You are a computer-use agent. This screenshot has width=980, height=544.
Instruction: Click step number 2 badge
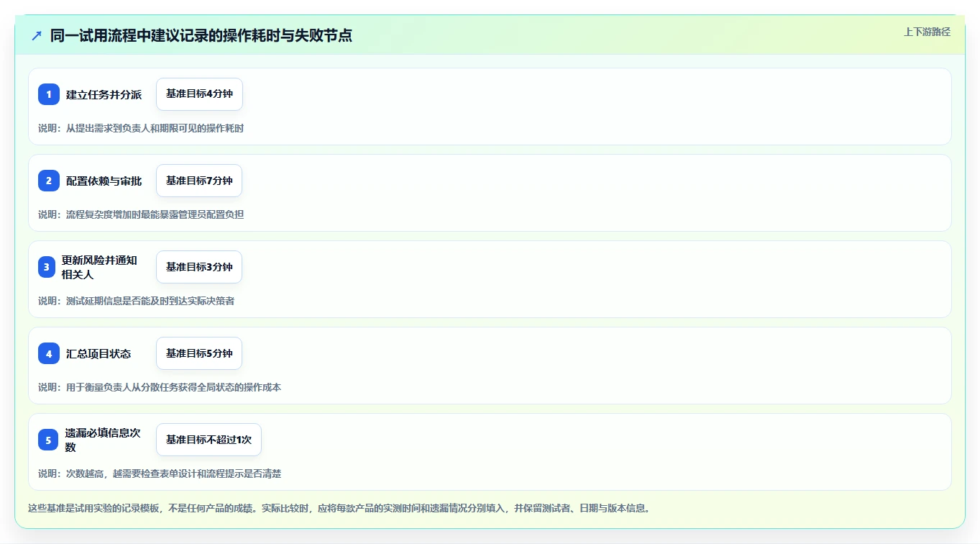49,181
